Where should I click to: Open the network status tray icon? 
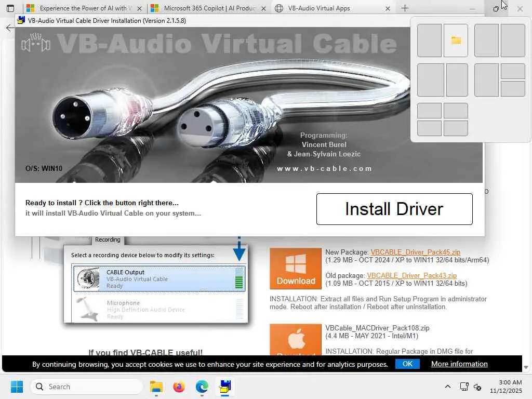[x=464, y=387]
